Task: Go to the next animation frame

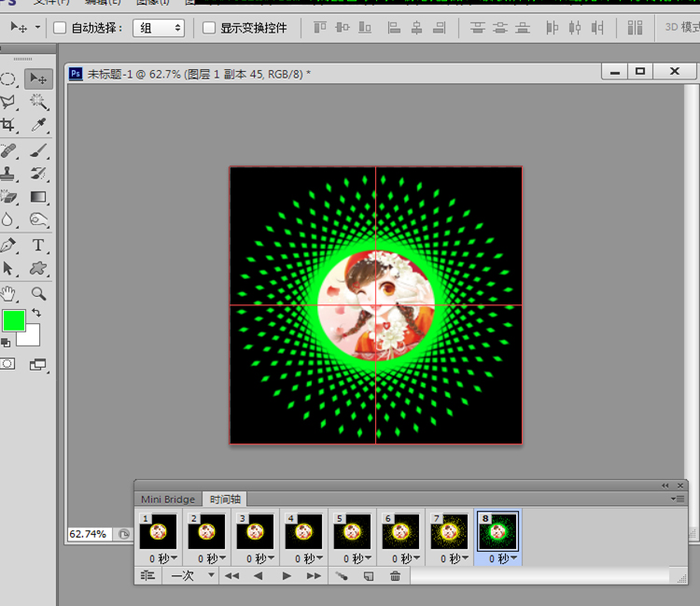Action: 314,575
